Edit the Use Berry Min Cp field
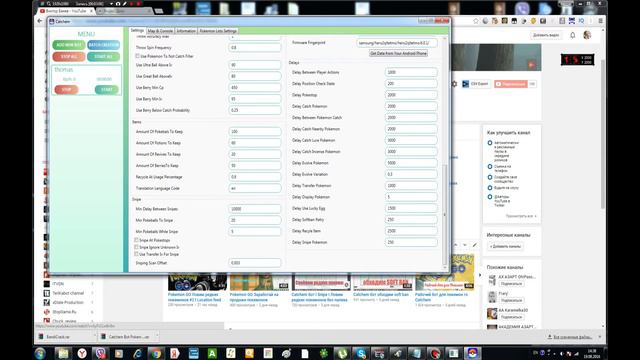640x360 pixels. click(x=255, y=88)
